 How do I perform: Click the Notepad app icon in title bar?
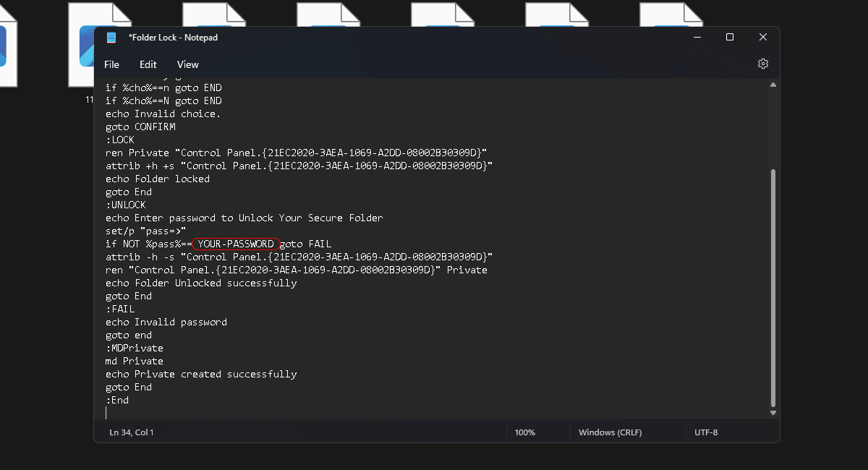(x=111, y=38)
